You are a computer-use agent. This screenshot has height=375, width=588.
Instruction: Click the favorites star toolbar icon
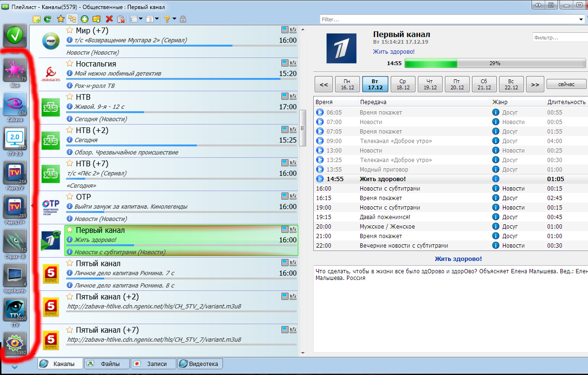click(61, 19)
